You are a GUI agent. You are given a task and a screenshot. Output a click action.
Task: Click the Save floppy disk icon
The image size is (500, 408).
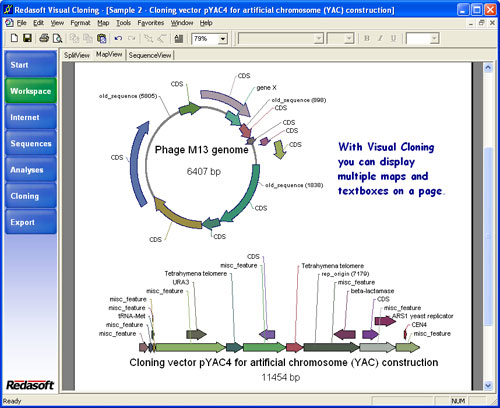coord(27,38)
